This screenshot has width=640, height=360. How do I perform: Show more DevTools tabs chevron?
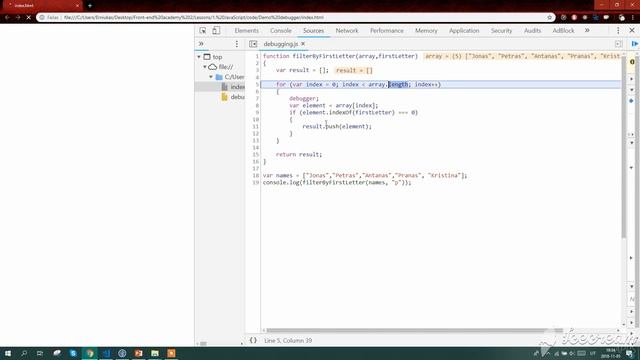click(x=587, y=31)
